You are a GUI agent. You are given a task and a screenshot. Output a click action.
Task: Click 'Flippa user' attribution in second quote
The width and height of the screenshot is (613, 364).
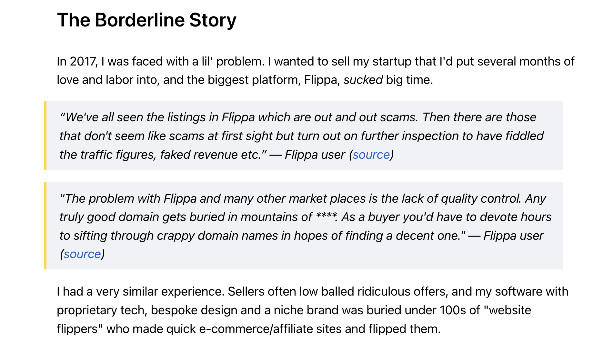[x=513, y=236]
